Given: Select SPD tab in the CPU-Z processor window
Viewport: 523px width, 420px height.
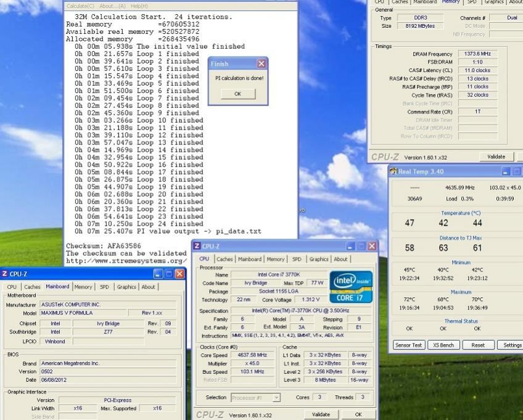Looking at the screenshot, I should tap(297, 259).
